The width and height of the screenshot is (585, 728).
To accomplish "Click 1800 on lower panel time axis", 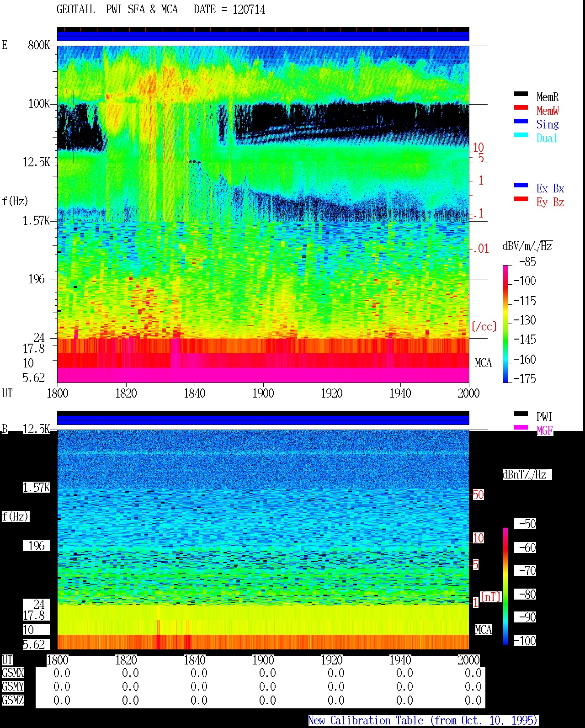I will click(57, 660).
